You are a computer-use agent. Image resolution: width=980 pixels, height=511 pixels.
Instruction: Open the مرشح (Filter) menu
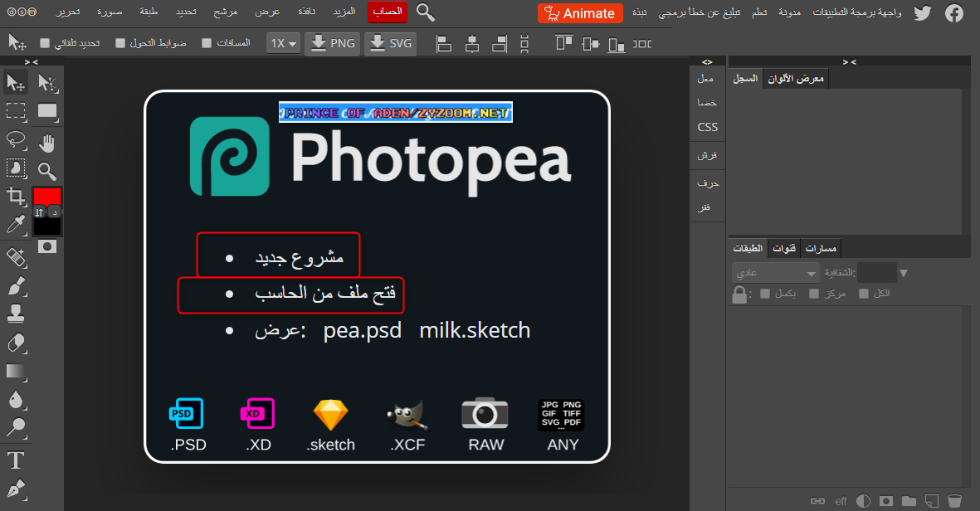pyautogui.click(x=226, y=12)
